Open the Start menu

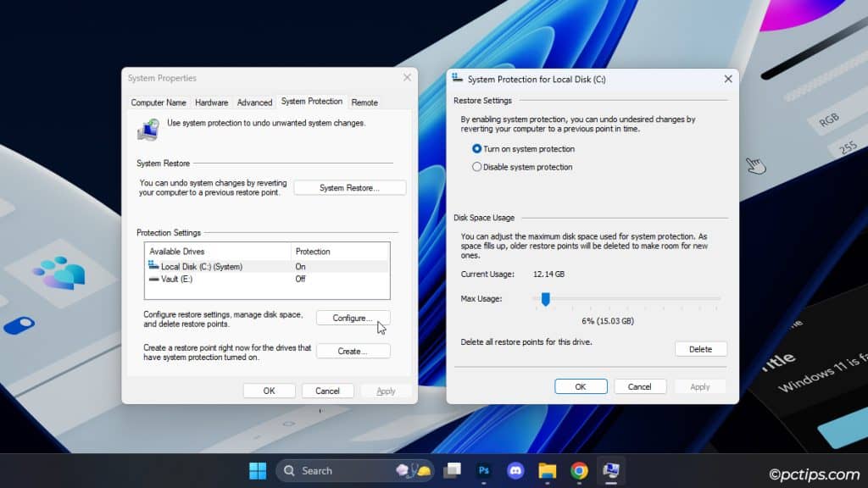click(258, 470)
